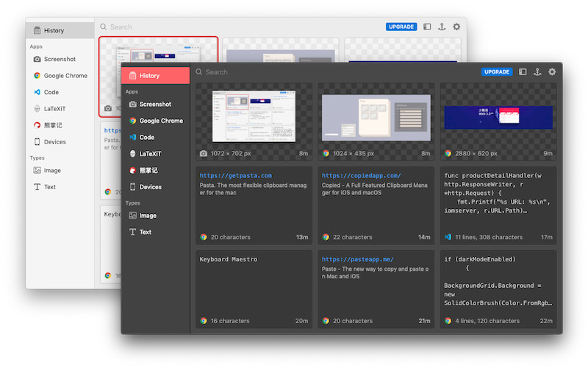
Task: Click '11 lines, 308 characters' label
Action: pyautogui.click(x=489, y=237)
